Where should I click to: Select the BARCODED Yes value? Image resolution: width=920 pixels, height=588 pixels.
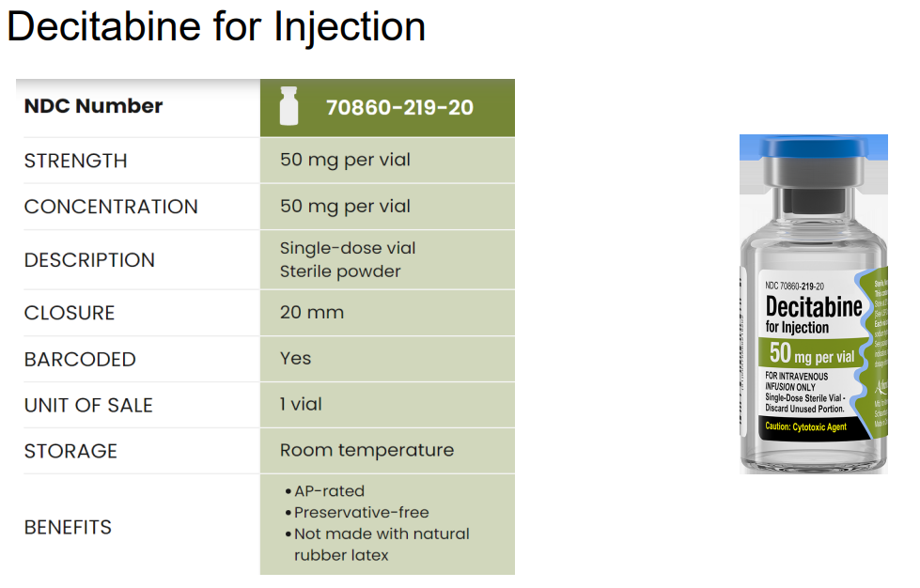(x=295, y=358)
